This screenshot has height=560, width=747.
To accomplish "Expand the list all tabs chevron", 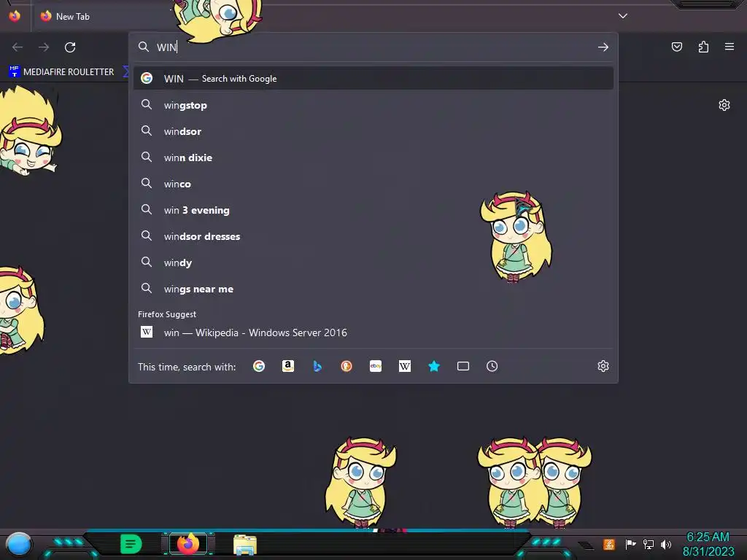I will coord(623,16).
